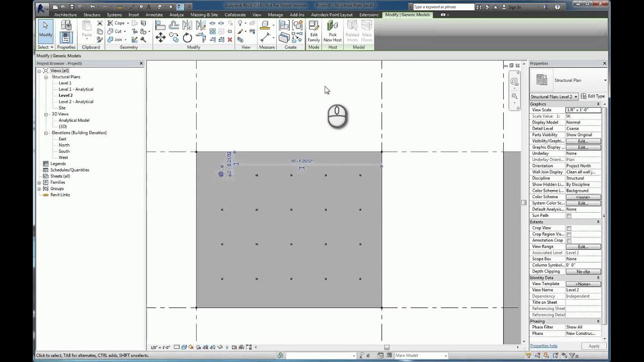Click the Hide in View lightbulb icon
This screenshot has height=362, width=644.
coord(240,23)
